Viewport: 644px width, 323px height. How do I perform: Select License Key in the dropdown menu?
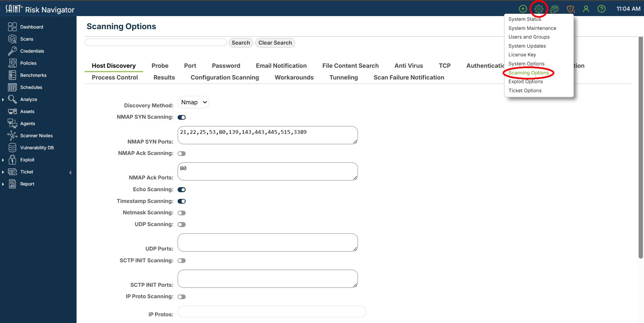click(x=522, y=55)
